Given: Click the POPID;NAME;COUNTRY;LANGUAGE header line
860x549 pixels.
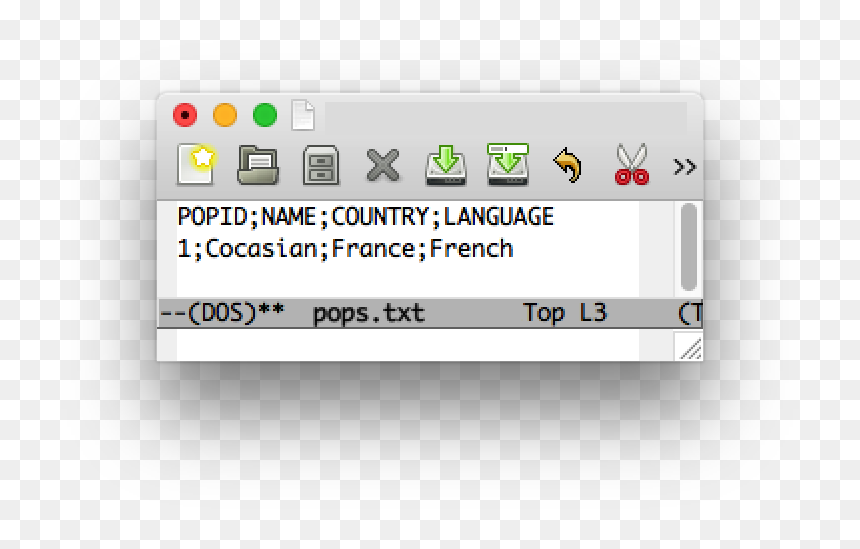Looking at the screenshot, I should click(x=365, y=216).
